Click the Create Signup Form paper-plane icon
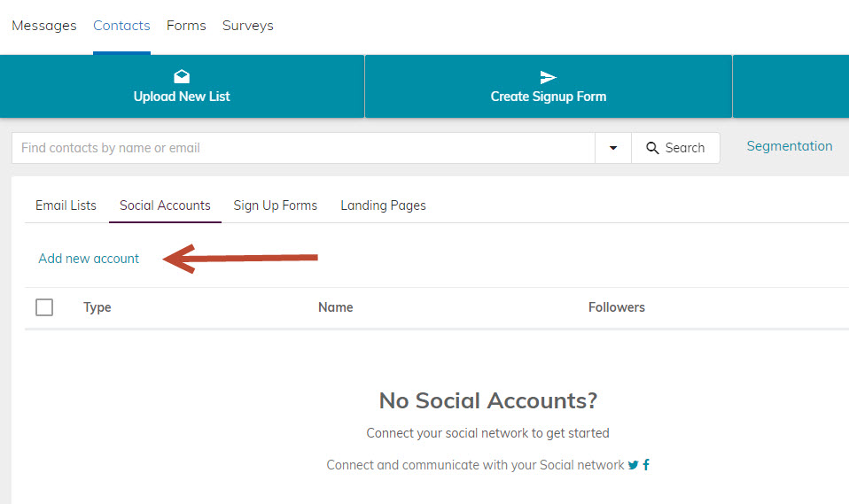Viewport: 849px width, 504px height. click(x=549, y=77)
